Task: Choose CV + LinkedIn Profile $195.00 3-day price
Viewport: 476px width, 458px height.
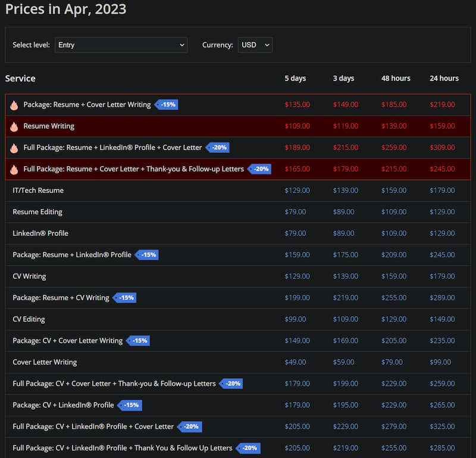Action: coord(346,405)
